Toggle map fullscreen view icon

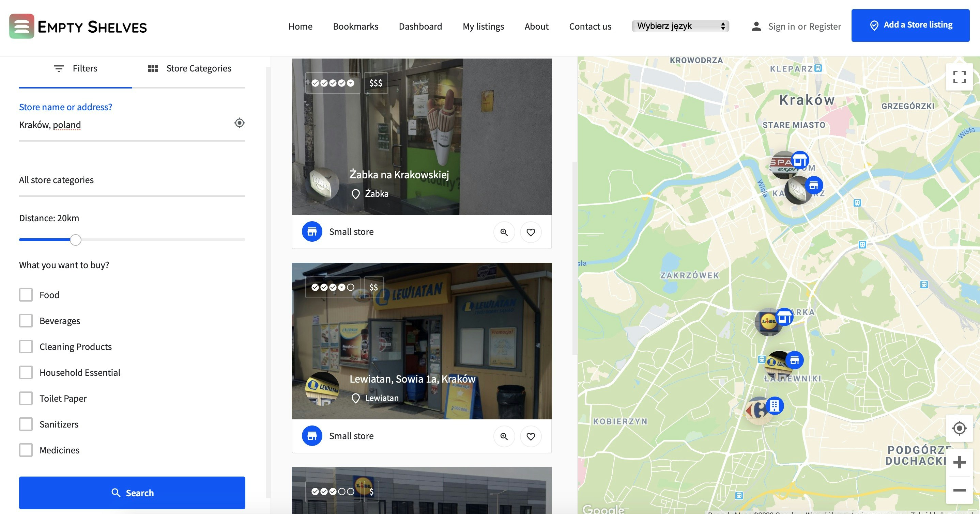[959, 77]
